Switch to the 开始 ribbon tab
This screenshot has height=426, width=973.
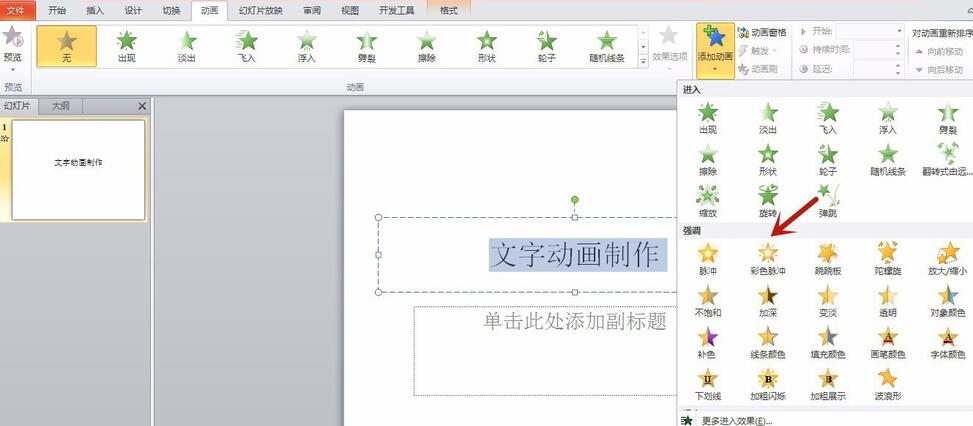pyautogui.click(x=57, y=11)
